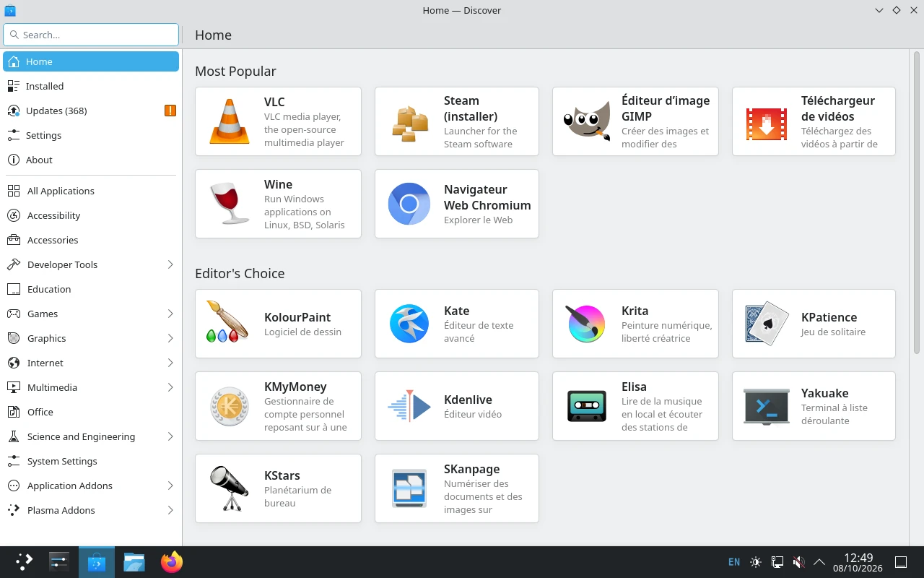Show hidden system tray icons arrow

[819, 562]
